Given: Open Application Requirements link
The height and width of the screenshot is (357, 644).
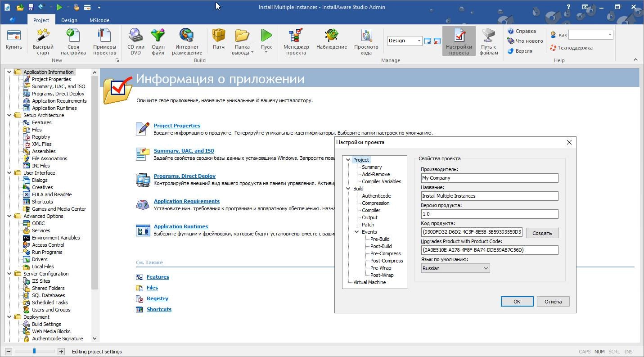Looking at the screenshot, I should pos(187,201).
